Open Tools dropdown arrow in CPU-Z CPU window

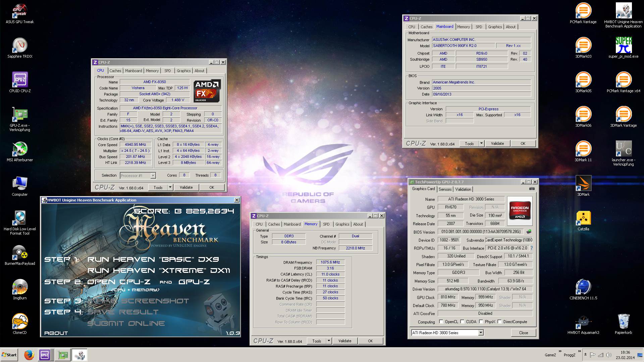170,187
